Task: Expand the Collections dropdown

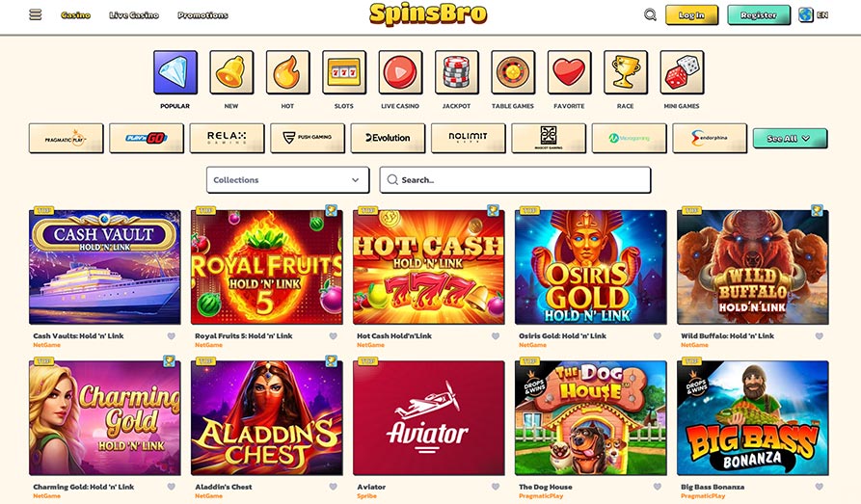Action: pos(287,180)
